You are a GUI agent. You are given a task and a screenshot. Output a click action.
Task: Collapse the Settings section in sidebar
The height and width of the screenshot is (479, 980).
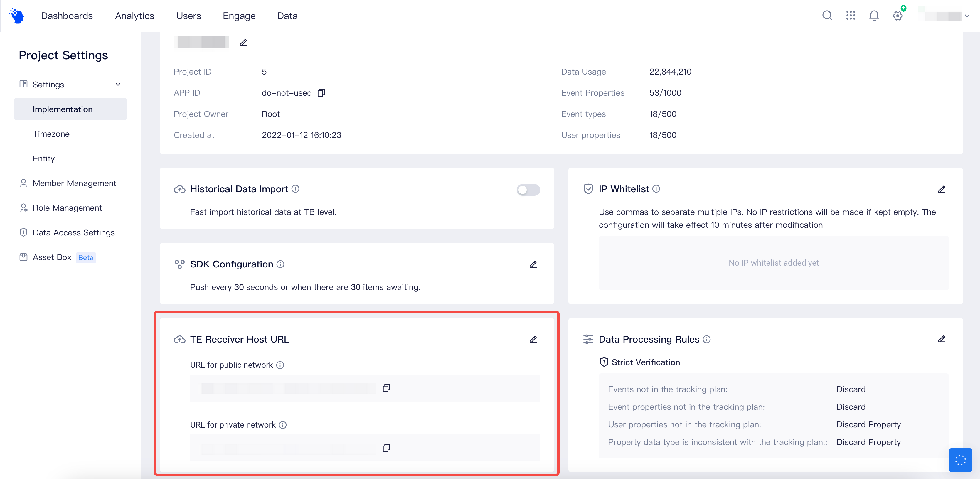pos(118,85)
